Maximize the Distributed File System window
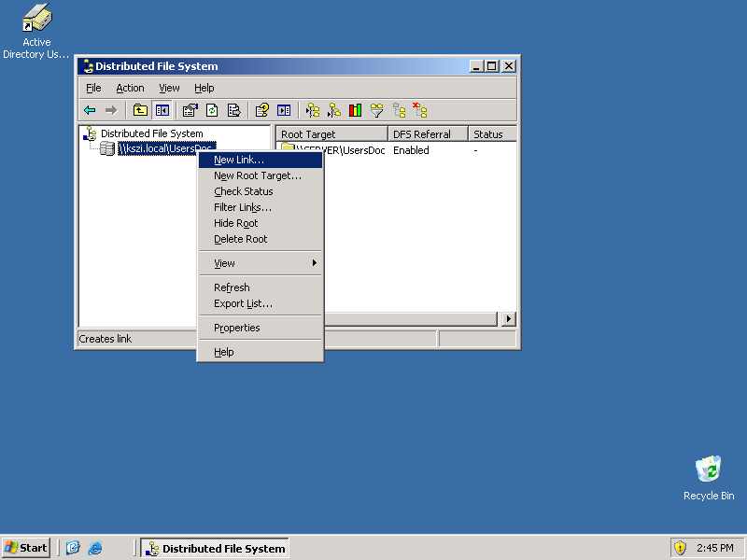This screenshot has width=747, height=560. [x=492, y=66]
